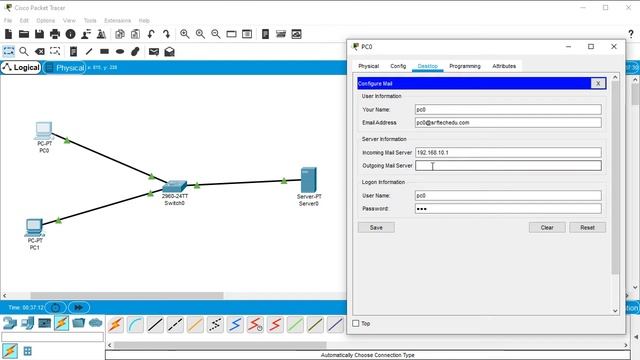The image size is (640, 360).
Task: Click the Email Address field
Action: click(508, 123)
